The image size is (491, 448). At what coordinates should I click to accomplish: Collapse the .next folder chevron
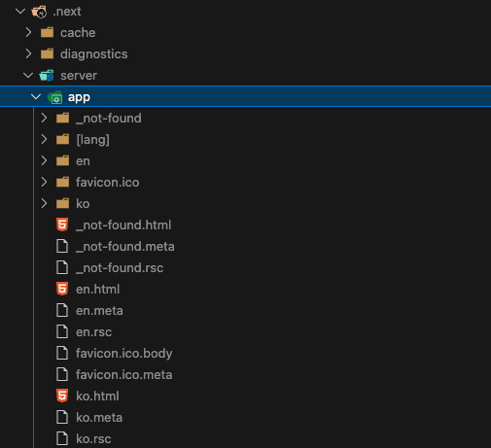coord(20,12)
